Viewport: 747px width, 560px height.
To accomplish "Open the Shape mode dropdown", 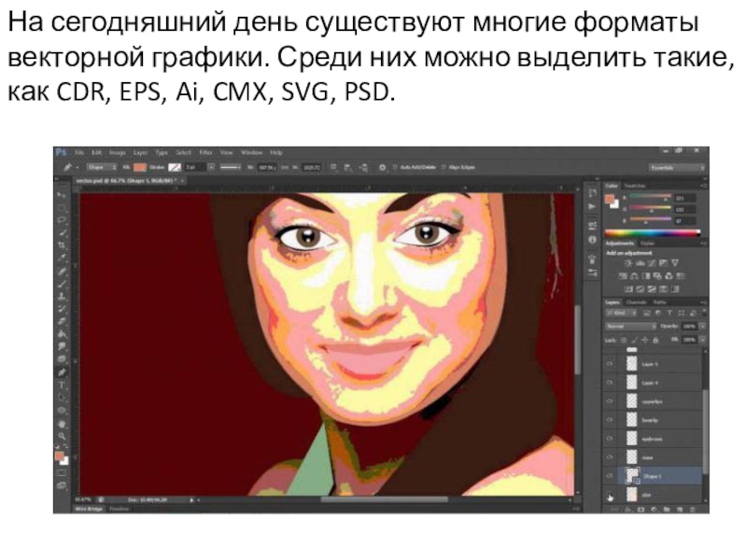I will pos(102,167).
